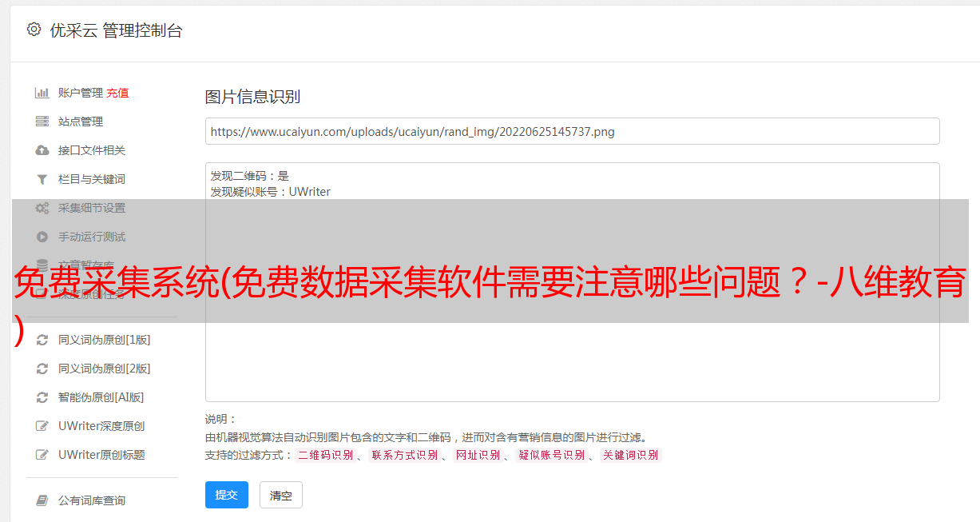This screenshot has width=980, height=522.
Task: Click the cloud upload icon for 接口文件相关
Action: point(42,150)
